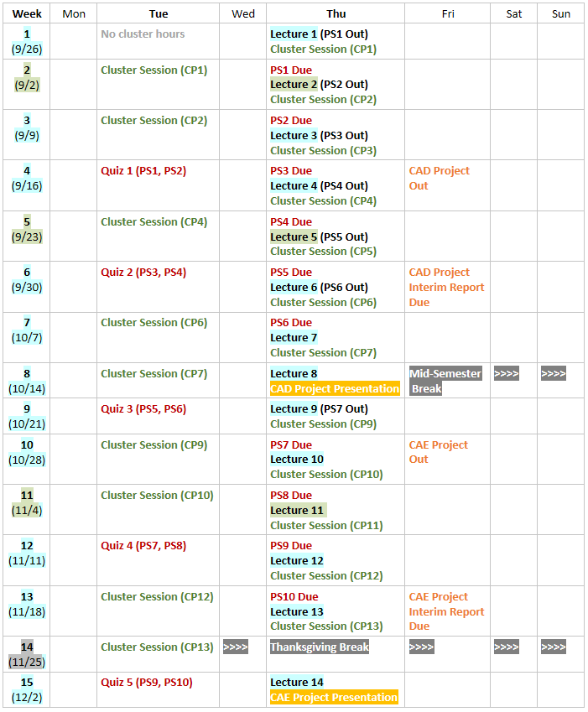This screenshot has height=712, width=588.
Task: Click the 'Wed' column header
Action: coord(243,13)
